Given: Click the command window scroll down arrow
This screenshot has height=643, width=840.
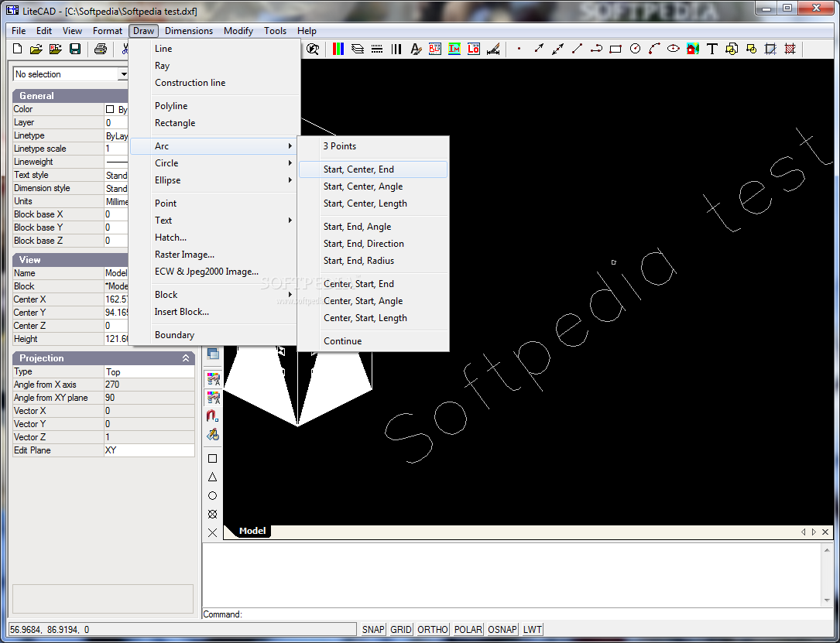Looking at the screenshot, I should tap(827, 600).
